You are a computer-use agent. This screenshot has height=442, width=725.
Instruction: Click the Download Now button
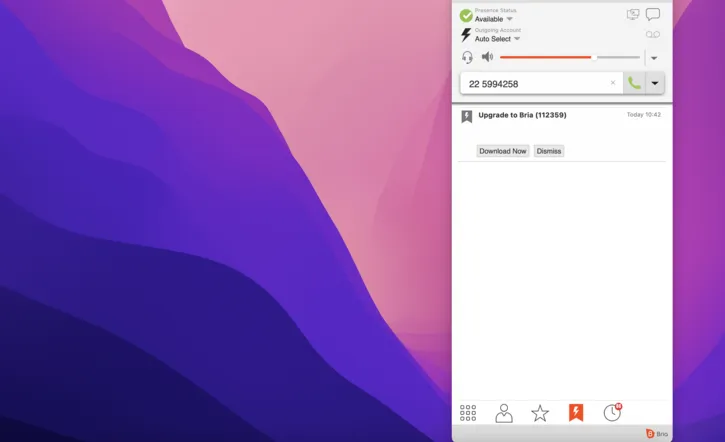tap(503, 151)
